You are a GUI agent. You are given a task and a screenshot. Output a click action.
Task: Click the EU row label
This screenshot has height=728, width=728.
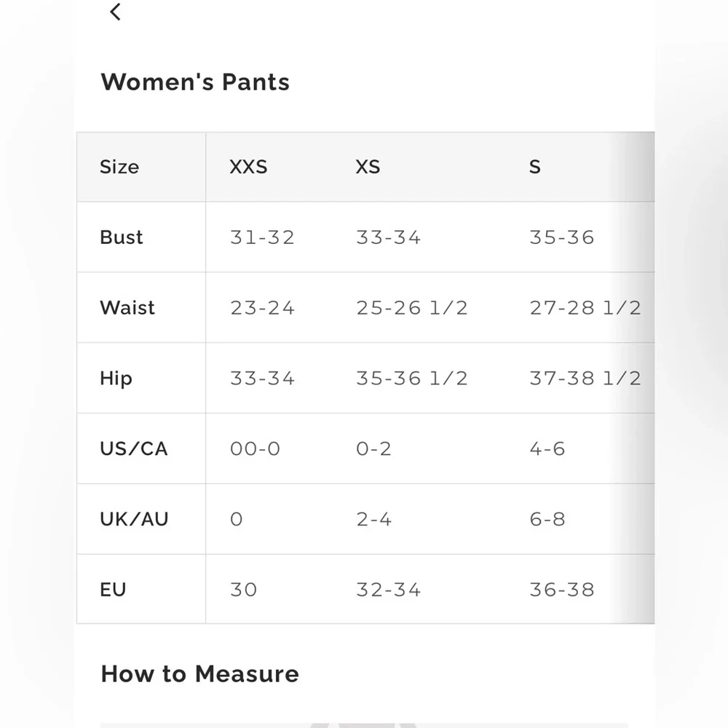(113, 590)
